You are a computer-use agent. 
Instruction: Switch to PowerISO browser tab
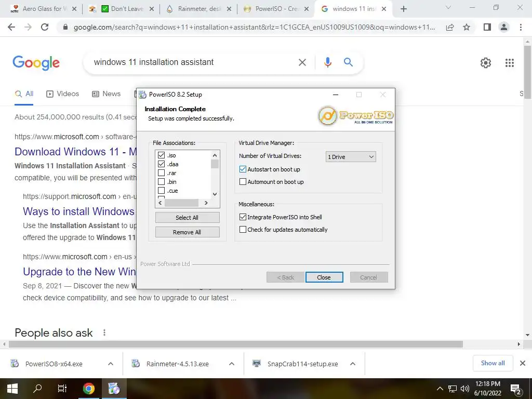point(275,9)
